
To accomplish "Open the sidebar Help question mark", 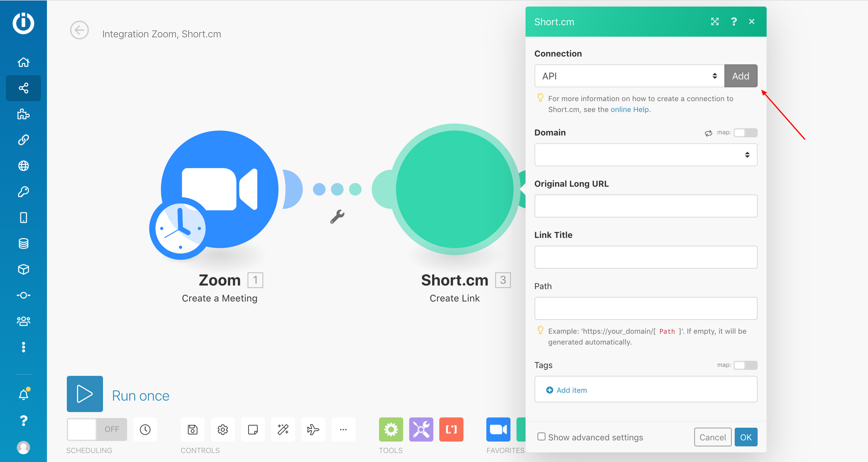I will pyautogui.click(x=23, y=420).
